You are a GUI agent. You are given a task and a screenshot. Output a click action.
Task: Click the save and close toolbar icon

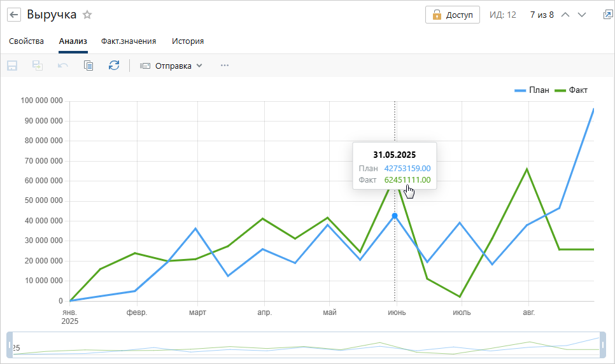tap(38, 66)
